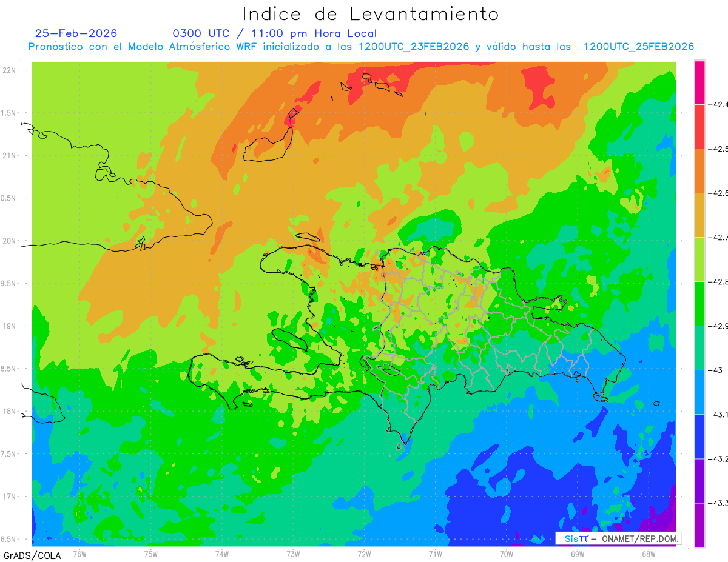This screenshot has height=562, width=728.
Task: Click the '75W' longitude label
Action: click(x=150, y=554)
